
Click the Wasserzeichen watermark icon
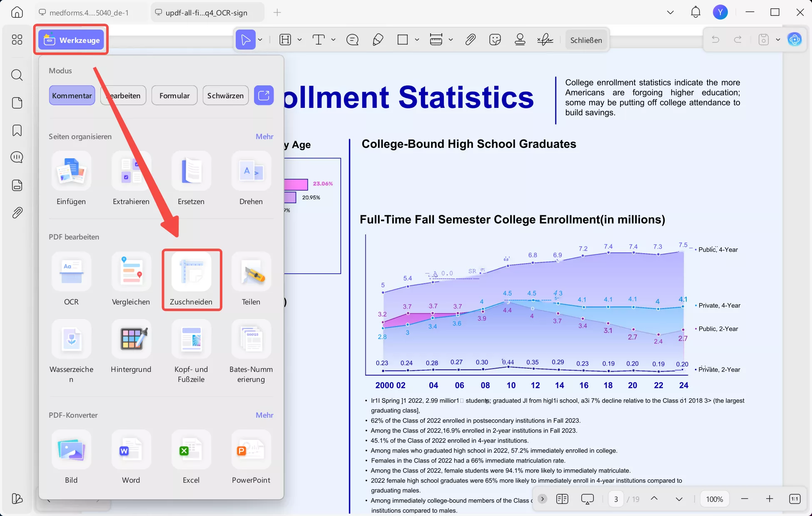(71, 339)
